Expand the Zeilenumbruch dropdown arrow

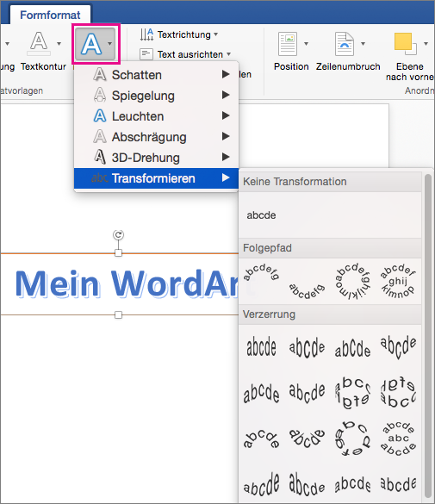(x=363, y=44)
